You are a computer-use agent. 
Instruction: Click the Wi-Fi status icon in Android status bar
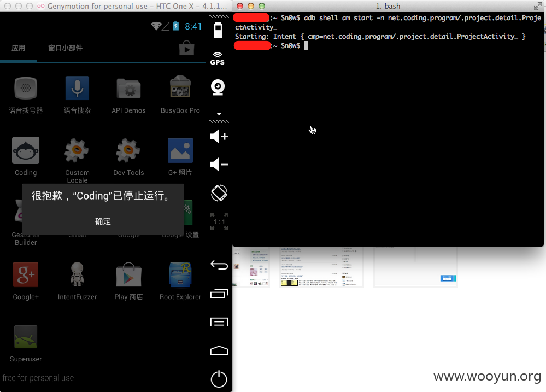point(156,26)
